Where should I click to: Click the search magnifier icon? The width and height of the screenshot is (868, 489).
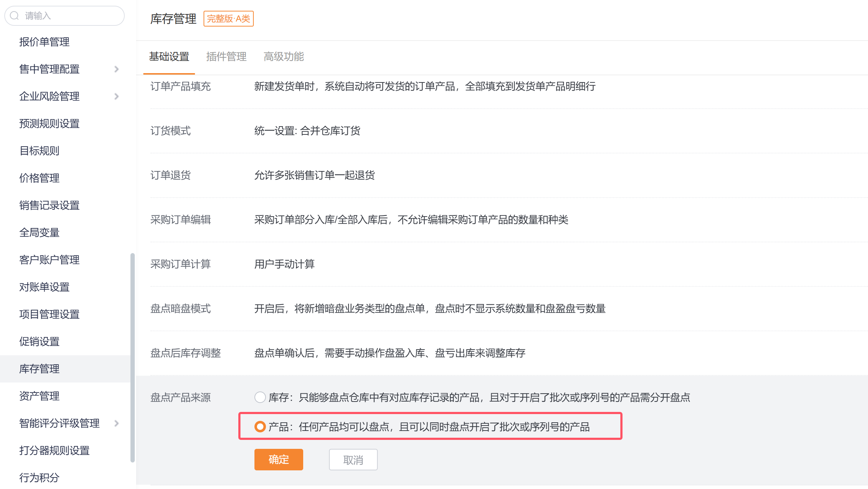point(14,16)
